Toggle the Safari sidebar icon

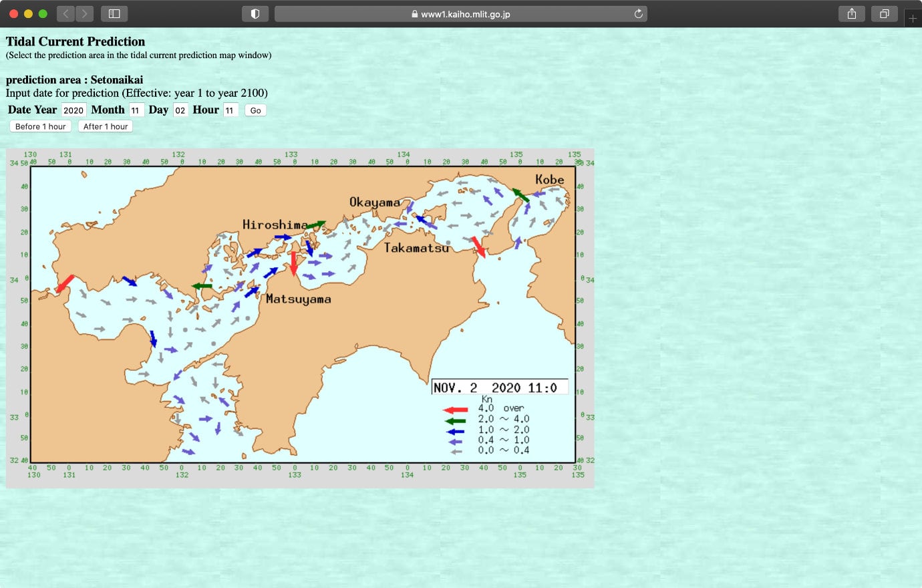point(114,13)
